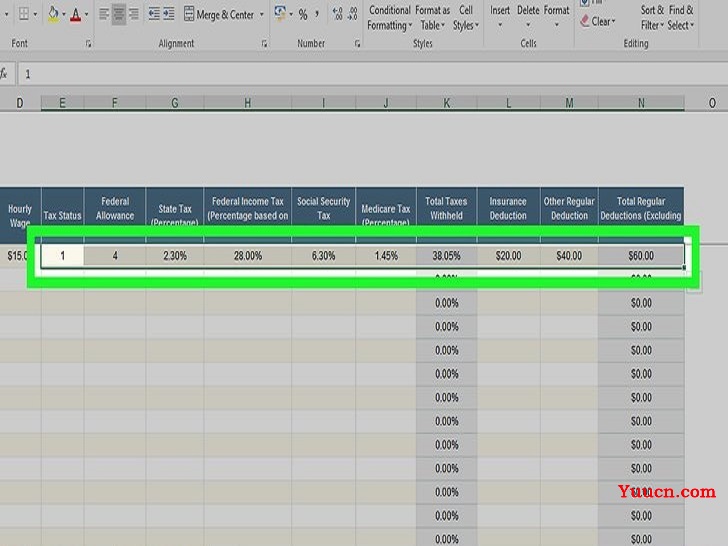This screenshot has width=728, height=546.
Task: Expand the Fill Color dropdown arrow
Action: (64, 15)
